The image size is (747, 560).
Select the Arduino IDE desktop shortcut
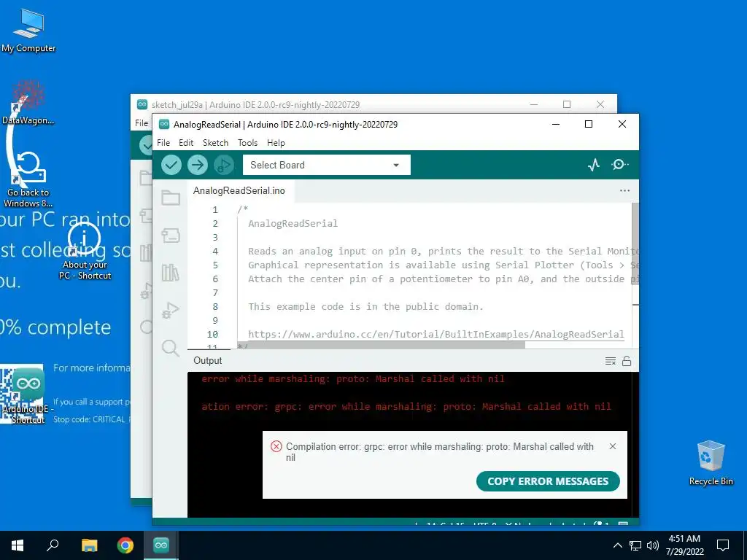[28, 397]
